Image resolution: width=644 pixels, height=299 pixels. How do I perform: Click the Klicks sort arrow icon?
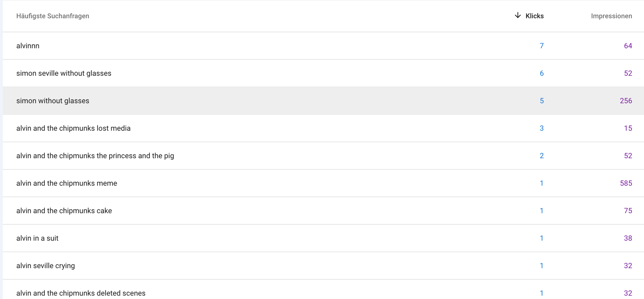click(x=518, y=15)
